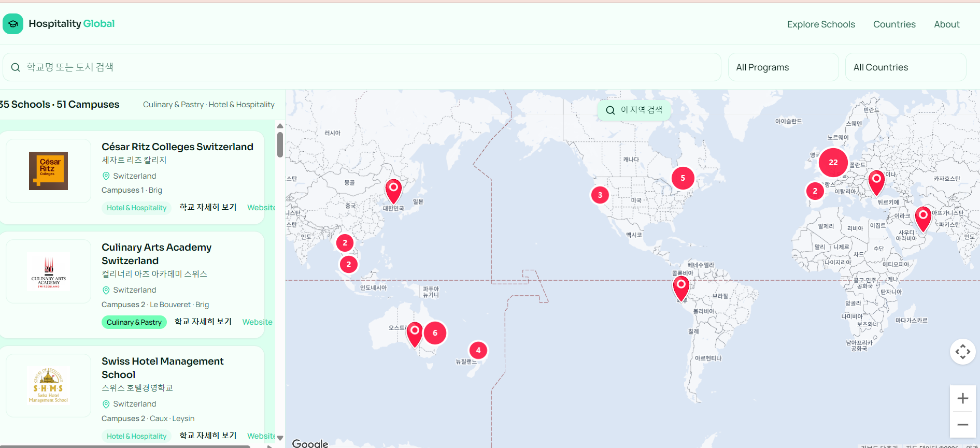Open the 4-campus cluster over New Zealand
980x448 pixels.
pyautogui.click(x=478, y=351)
